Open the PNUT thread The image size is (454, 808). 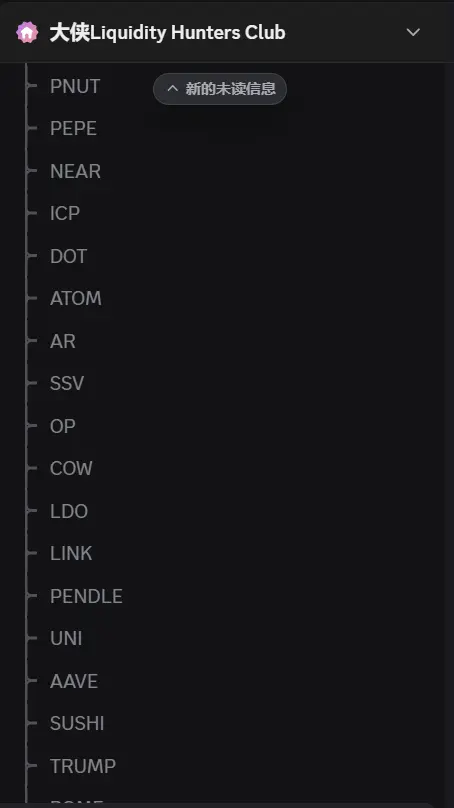75,87
